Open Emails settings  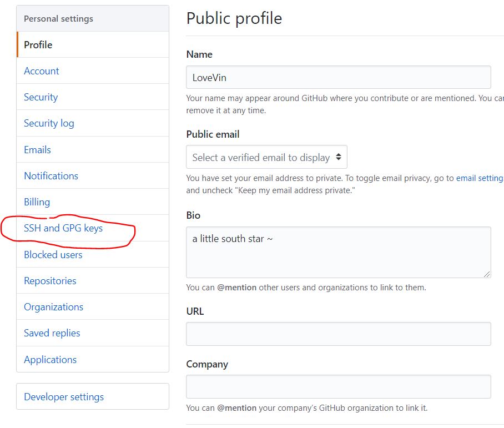(37, 150)
